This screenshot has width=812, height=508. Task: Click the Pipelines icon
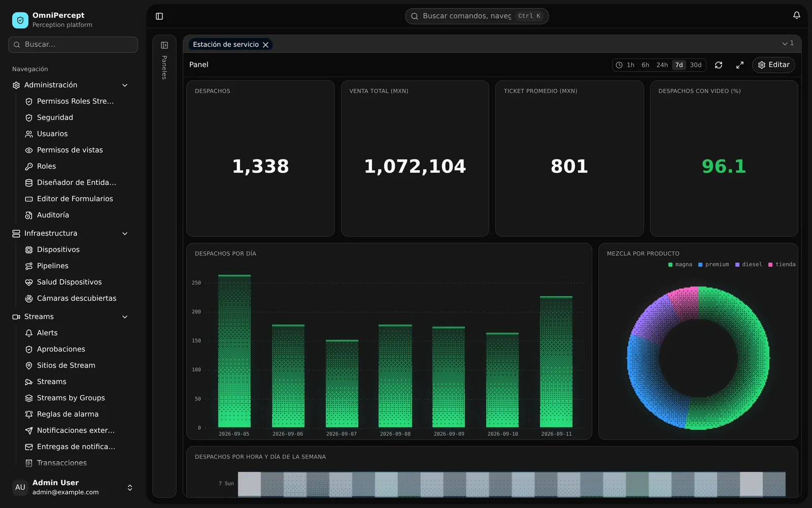(29, 266)
